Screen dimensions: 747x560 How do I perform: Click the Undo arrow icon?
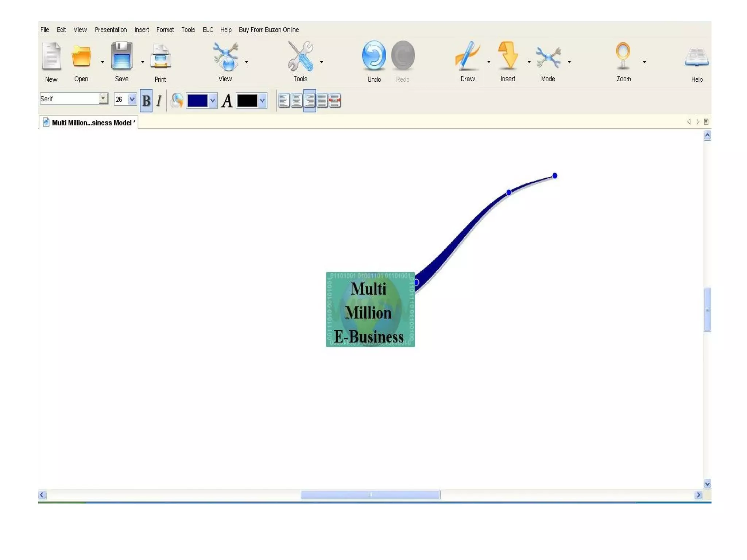point(374,56)
